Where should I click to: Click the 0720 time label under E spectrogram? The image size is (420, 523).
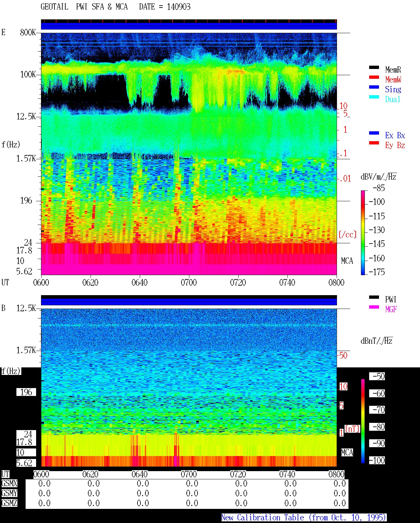238,283
